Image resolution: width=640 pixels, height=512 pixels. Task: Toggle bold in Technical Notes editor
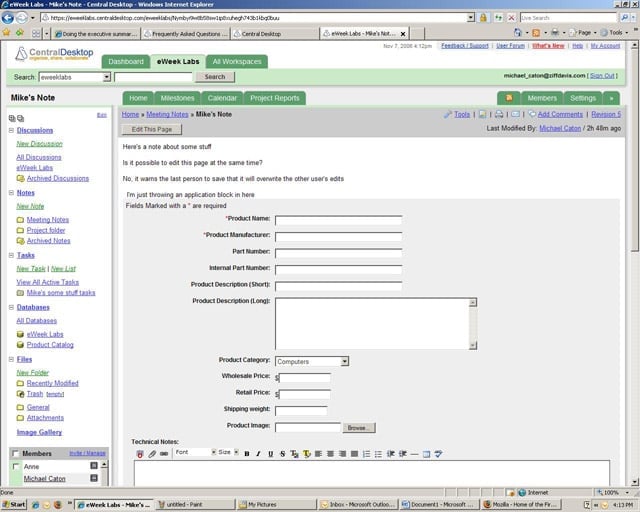247,454
